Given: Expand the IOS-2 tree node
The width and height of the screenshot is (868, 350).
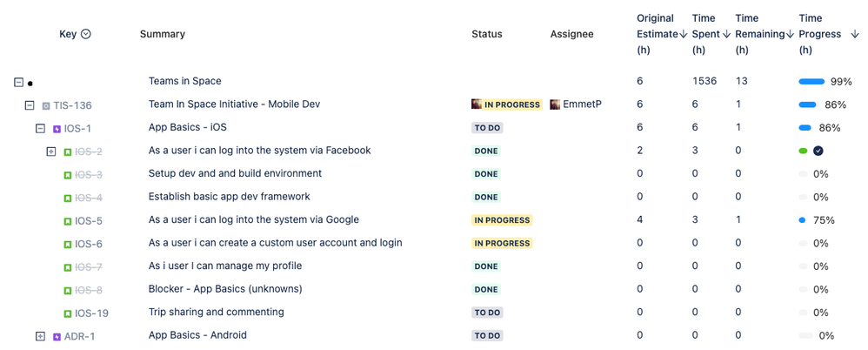Looking at the screenshot, I should [x=51, y=151].
